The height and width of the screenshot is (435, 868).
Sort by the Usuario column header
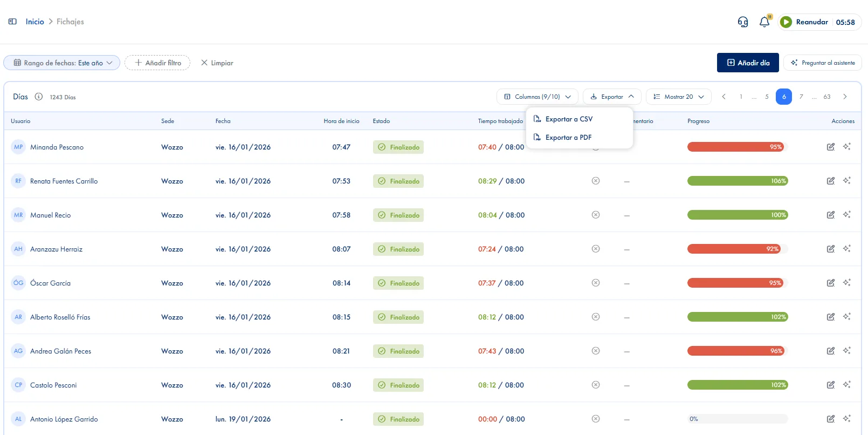point(20,121)
